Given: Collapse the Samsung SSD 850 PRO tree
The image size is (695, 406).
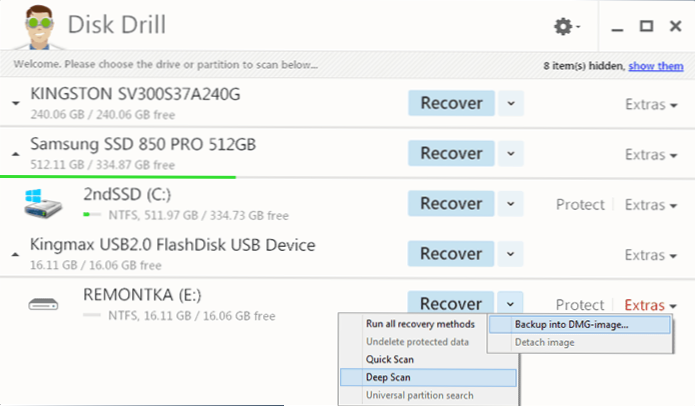Looking at the screenshot, I should (16, 154).
